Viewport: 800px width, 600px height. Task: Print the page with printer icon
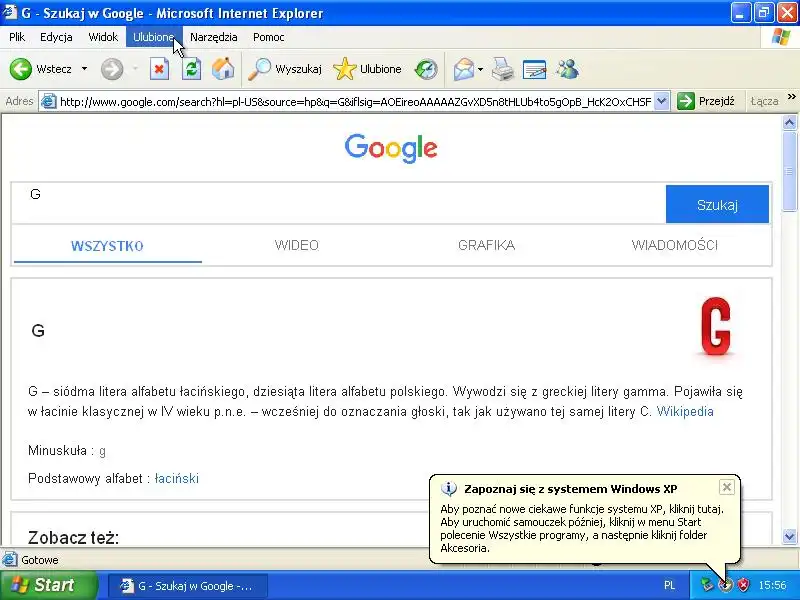tap(503, 69)
